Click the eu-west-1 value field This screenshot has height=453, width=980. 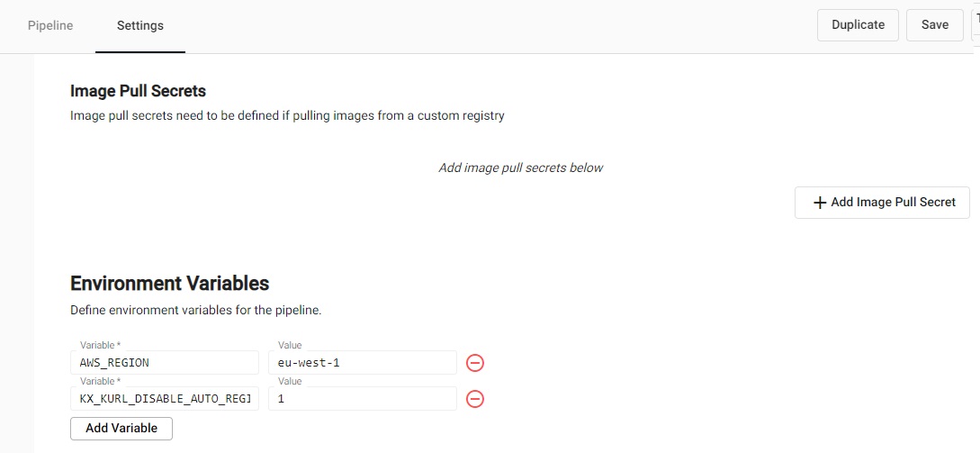pyautogui.click(x=363, y=363)
